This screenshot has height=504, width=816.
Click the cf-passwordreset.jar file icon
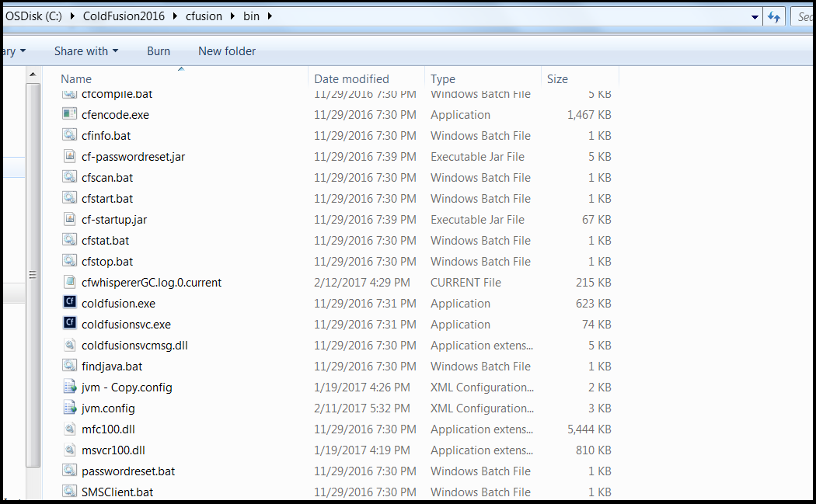point(70,155)
